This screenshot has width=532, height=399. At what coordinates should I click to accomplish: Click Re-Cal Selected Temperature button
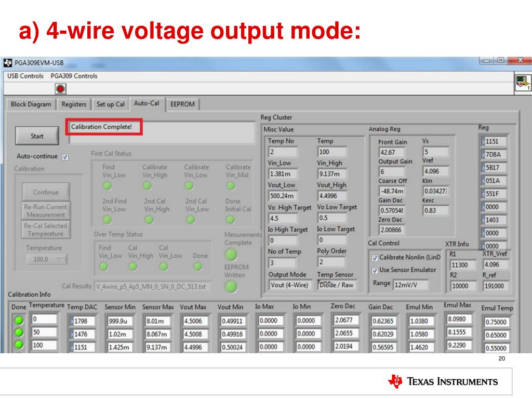[x=46, y=230]
